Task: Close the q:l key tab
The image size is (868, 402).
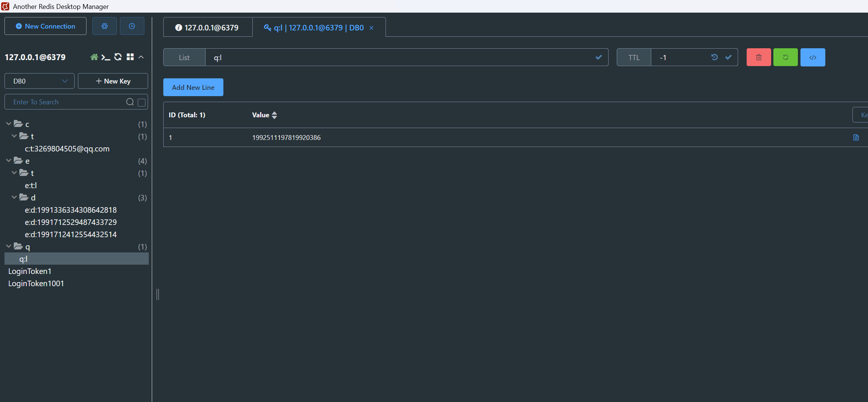Action: [371, 28]
